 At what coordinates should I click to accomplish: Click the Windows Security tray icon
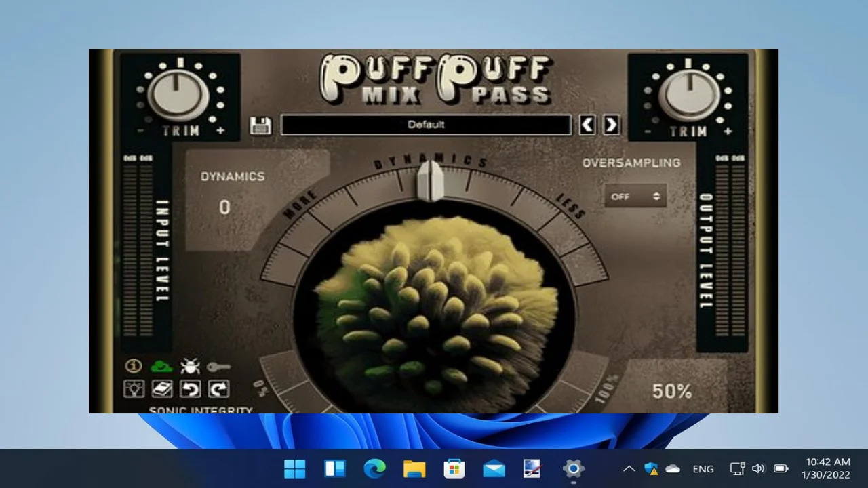(651, 468)
